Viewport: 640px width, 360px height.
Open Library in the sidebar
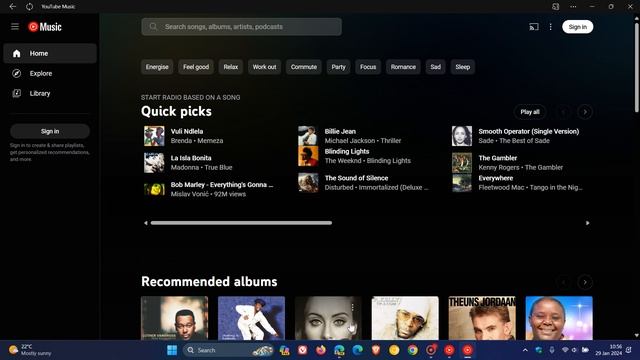pyautogui.click(x=50, y=93)
